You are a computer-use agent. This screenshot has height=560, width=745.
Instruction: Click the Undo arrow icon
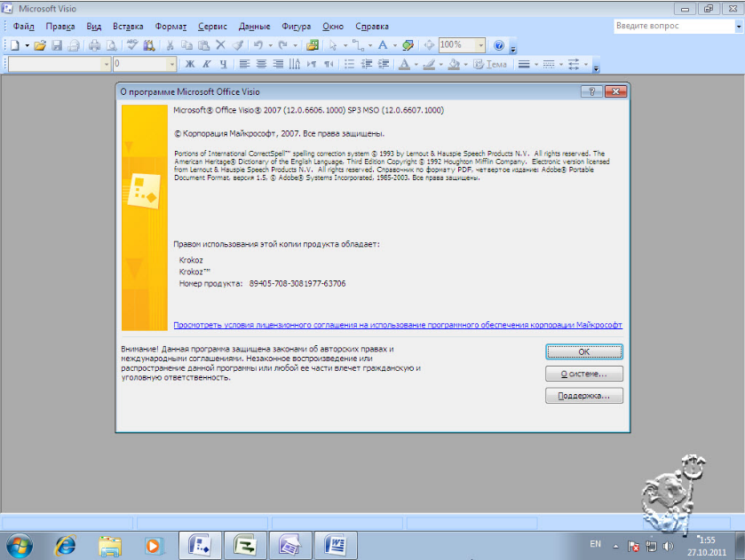tap(258, 45)
